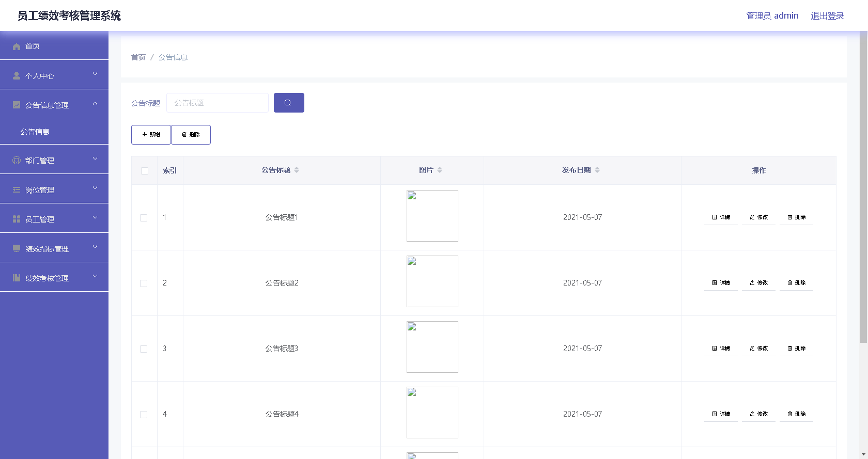The image size is (868, 459).
Task: Click the 员工绩效考核管理系统 title
Action: (x=69, y=16)
